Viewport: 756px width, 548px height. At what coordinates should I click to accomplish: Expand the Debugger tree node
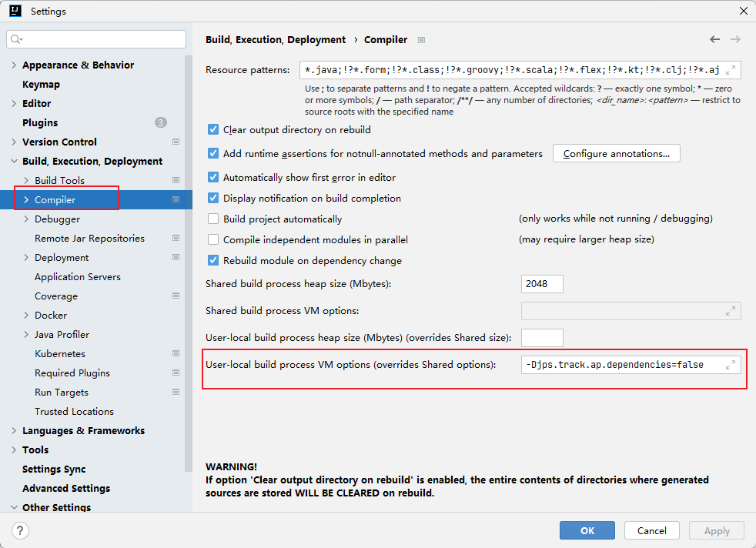[25, 219]
